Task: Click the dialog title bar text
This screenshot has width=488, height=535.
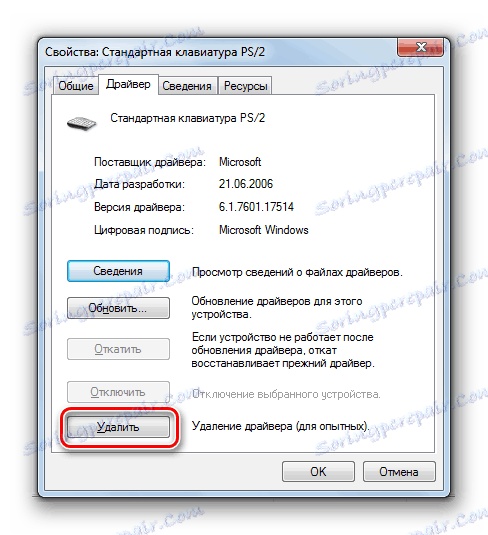Action: click(x=155, y=52)
